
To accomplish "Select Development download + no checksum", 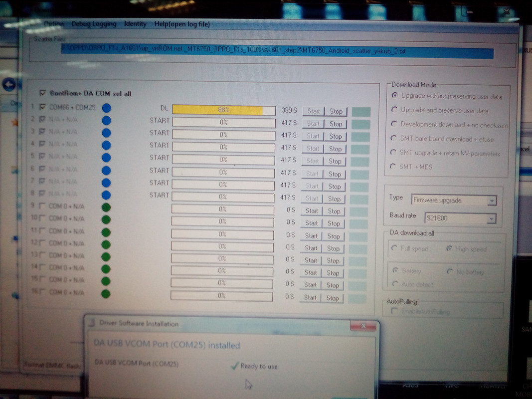I will tap(394, 124).
